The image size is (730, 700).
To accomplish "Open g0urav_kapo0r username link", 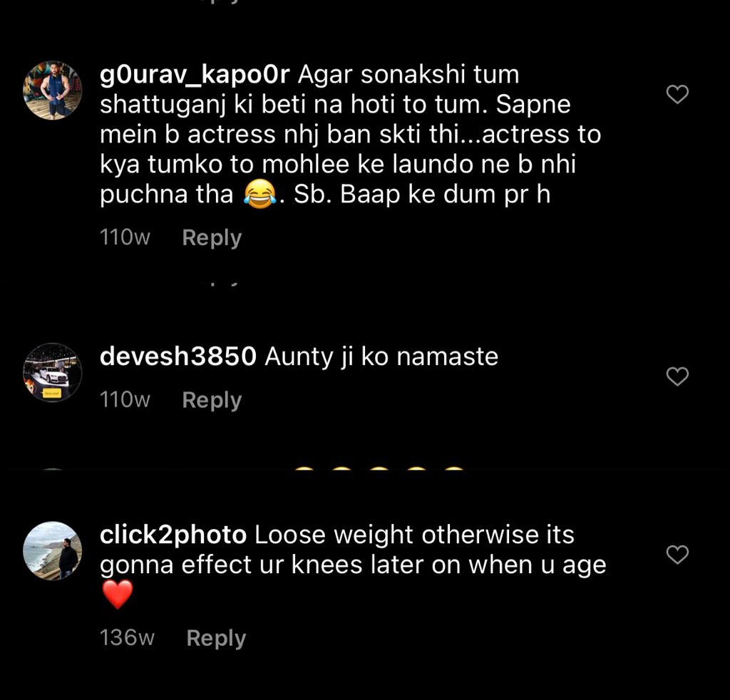I will (x=195, y=74).
